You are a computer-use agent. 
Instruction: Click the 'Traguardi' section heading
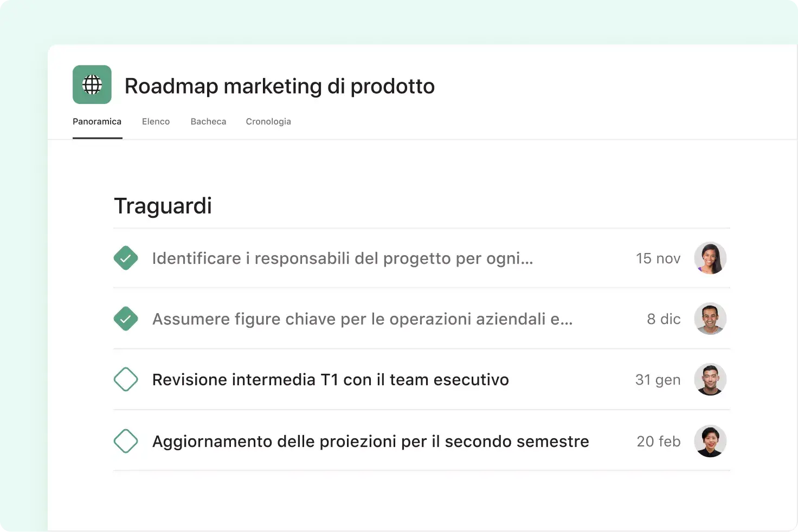[163, 205]
